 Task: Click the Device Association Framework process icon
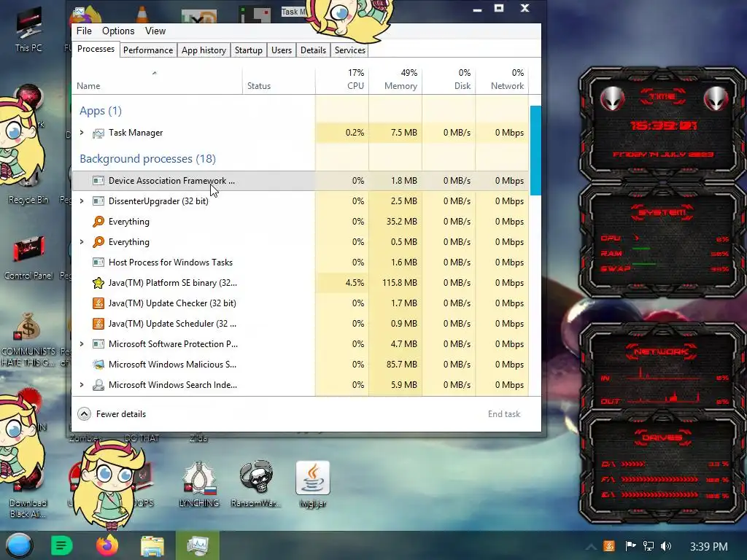point(98,181)
